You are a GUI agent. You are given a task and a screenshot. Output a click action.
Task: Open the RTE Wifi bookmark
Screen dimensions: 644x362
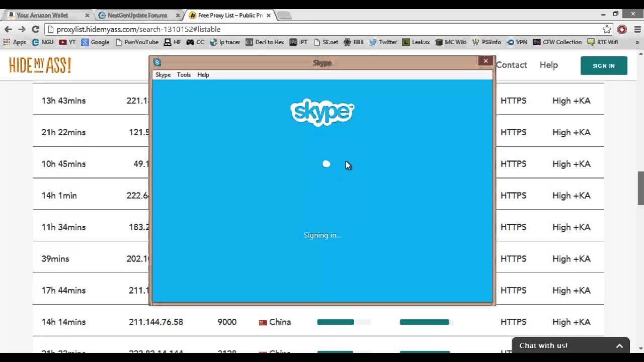pos(602,42)
